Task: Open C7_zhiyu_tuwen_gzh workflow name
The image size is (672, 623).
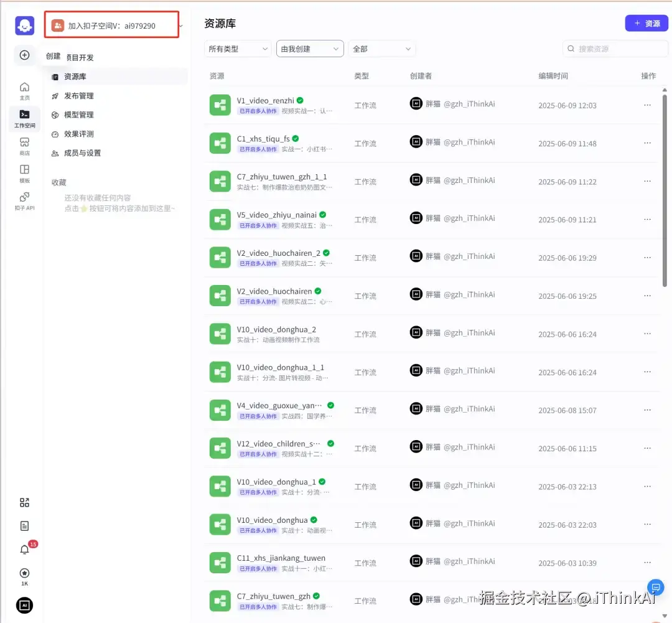Action: click(273, 596)
